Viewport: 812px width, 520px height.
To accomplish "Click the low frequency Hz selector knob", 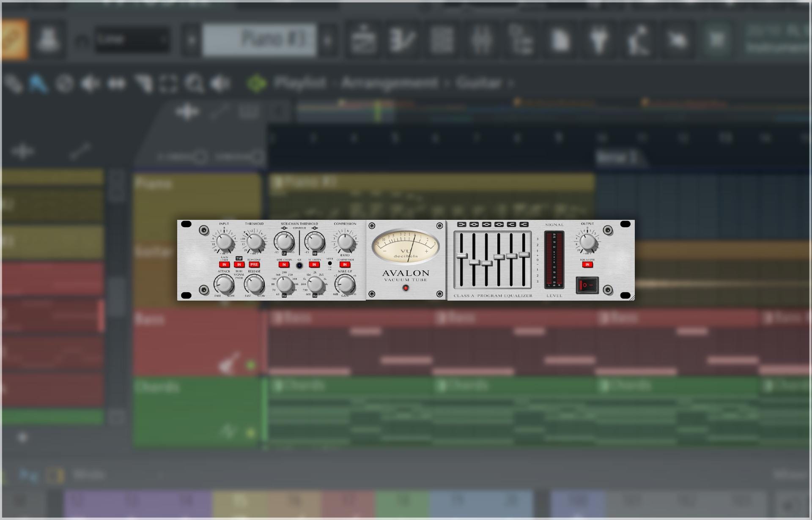I will coord(285,285).
